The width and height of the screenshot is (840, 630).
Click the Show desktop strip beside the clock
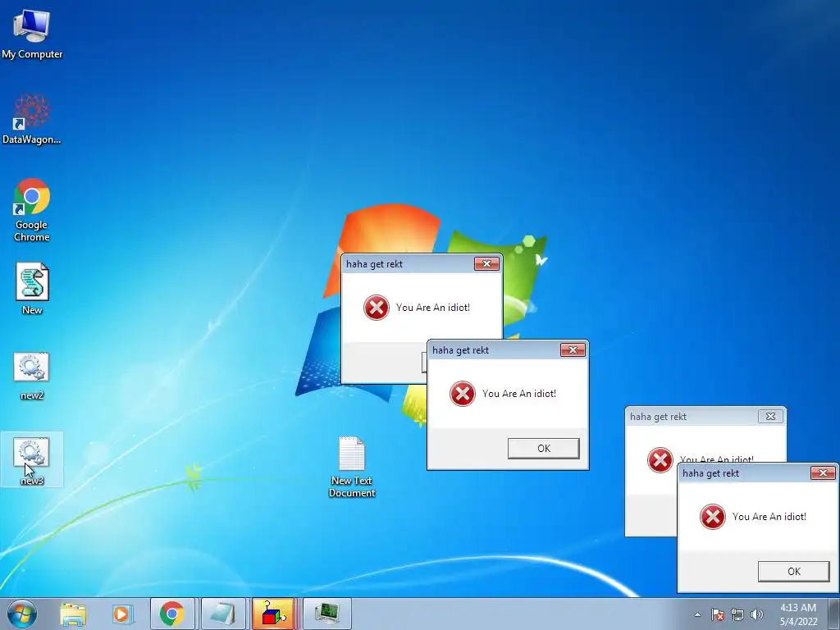[x=834, y=614]
